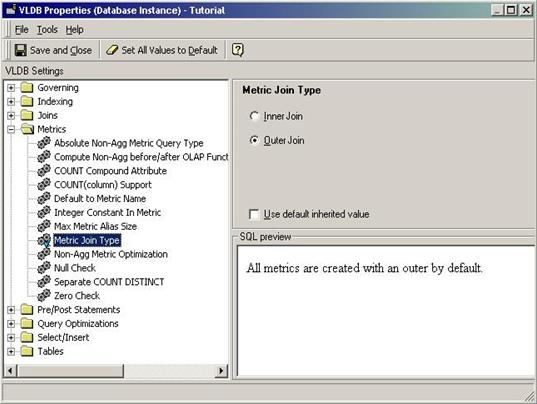
Task: Expand the Joins folder node
Action: pyautogui.click(x=11, y=115)
